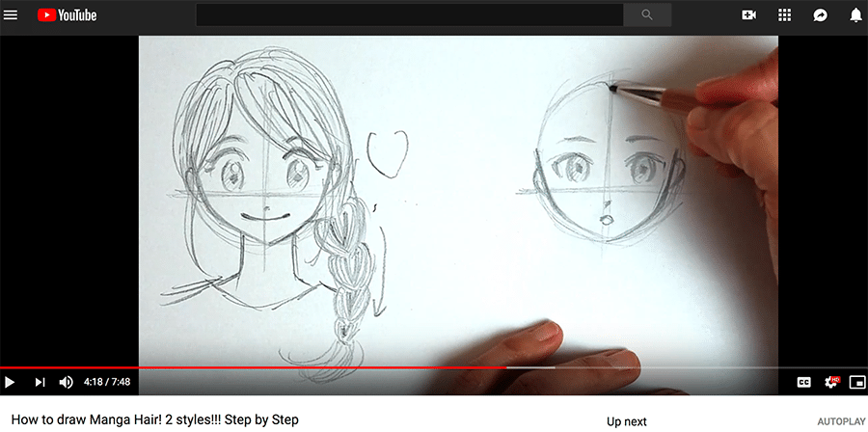This screenshot has width=868, height=432.
Task: Open the create video camera icon
Action: 748,15
